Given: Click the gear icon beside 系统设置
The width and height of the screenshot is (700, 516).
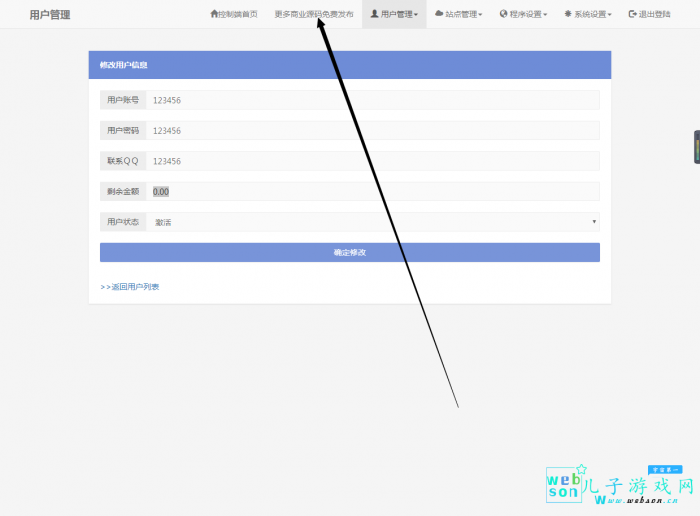Looking at the screenshot, I should (x=568, y=15).
